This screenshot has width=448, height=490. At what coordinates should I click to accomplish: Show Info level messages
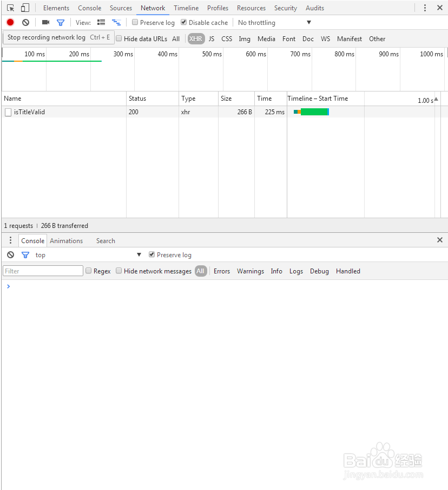click(x=276, y=271)
